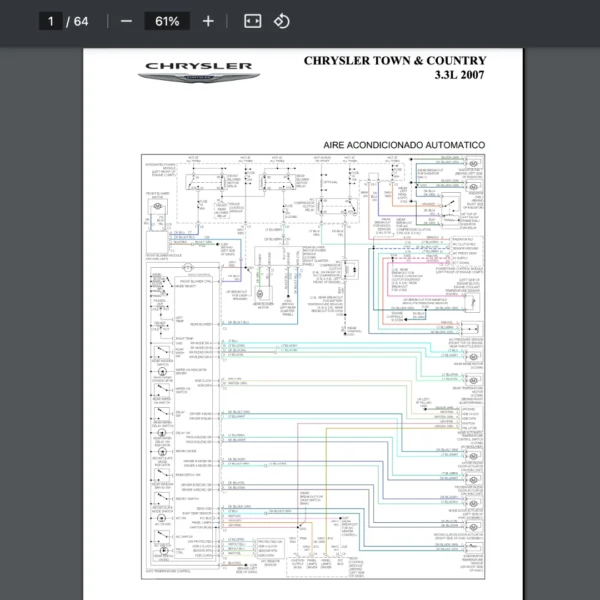Click the zoom out minus button
The image size is (600, 600).
coord(126,21)
